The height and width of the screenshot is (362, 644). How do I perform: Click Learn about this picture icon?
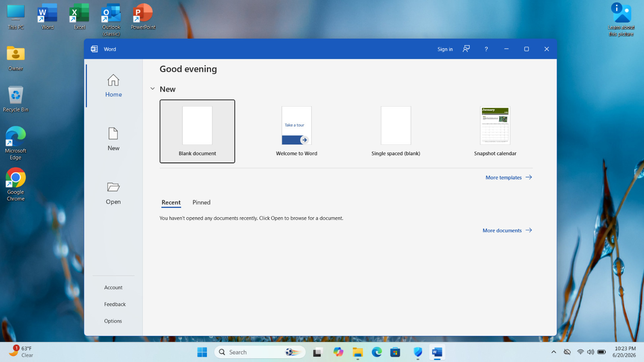coord(621,20)
